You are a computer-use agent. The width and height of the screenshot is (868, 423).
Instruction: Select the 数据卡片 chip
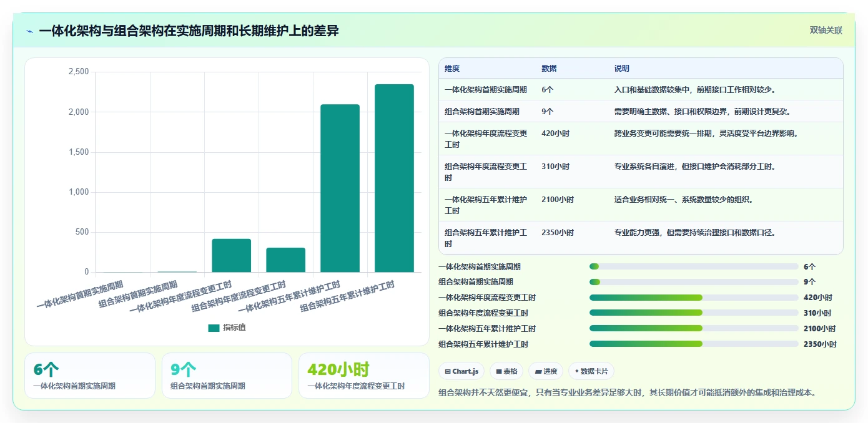pos(591,371)
